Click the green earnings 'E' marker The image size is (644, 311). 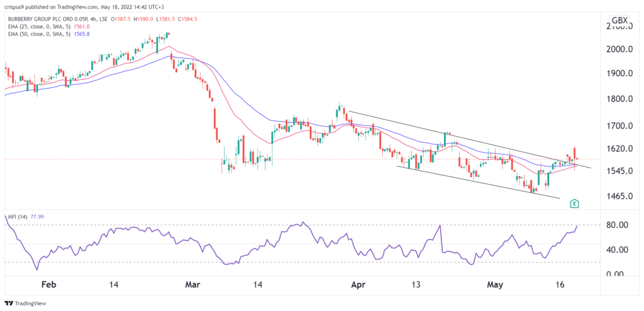pyautogui.click(x=574, y=204)
